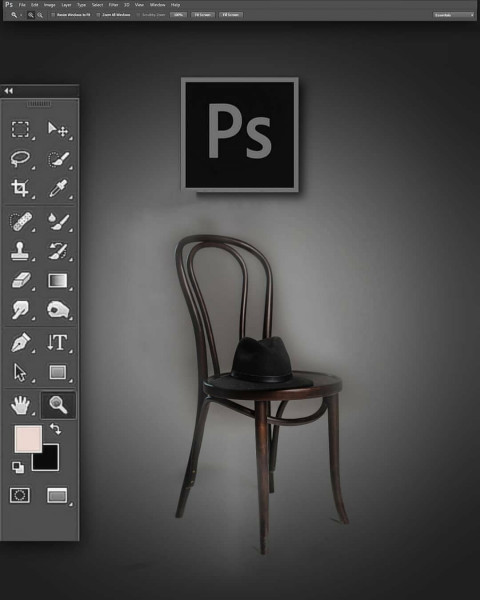Open the Image menu
Image resolution: width=480 pixels, height=600 pixels.
click(49, 5)
